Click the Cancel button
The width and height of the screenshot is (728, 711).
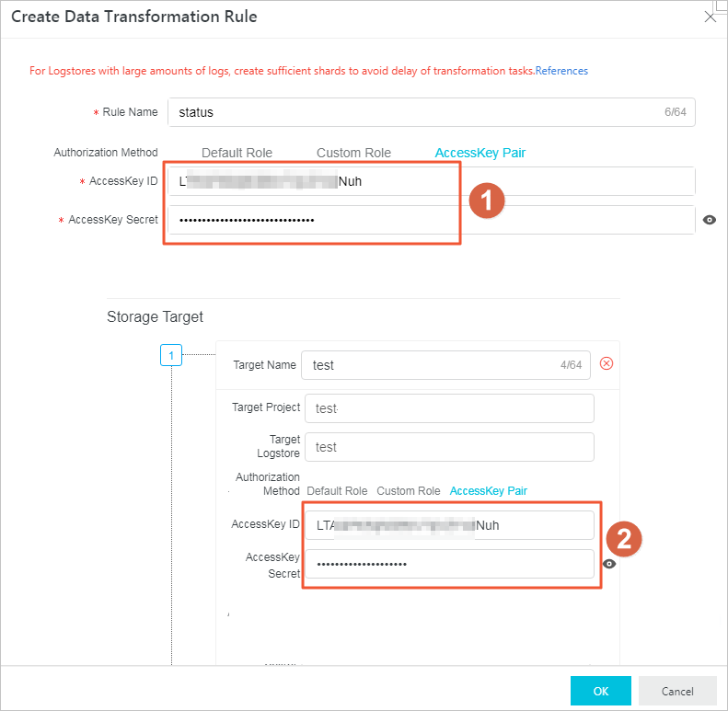(x=677, y=691)
